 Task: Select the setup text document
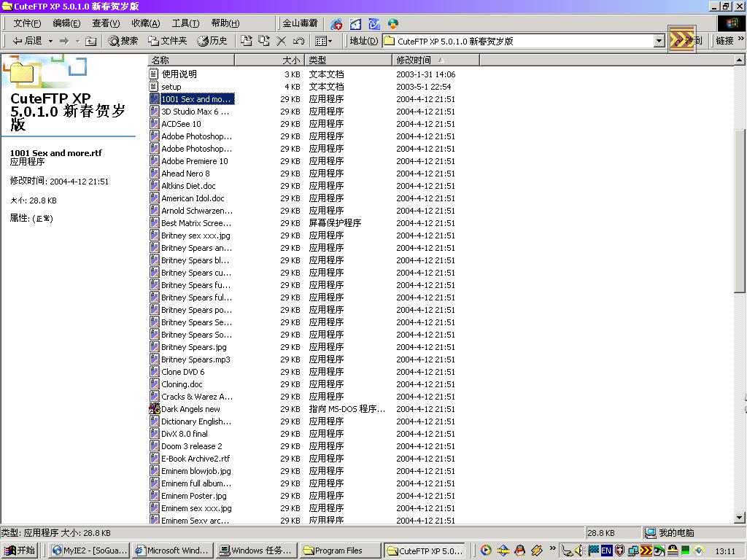(171, 87)
